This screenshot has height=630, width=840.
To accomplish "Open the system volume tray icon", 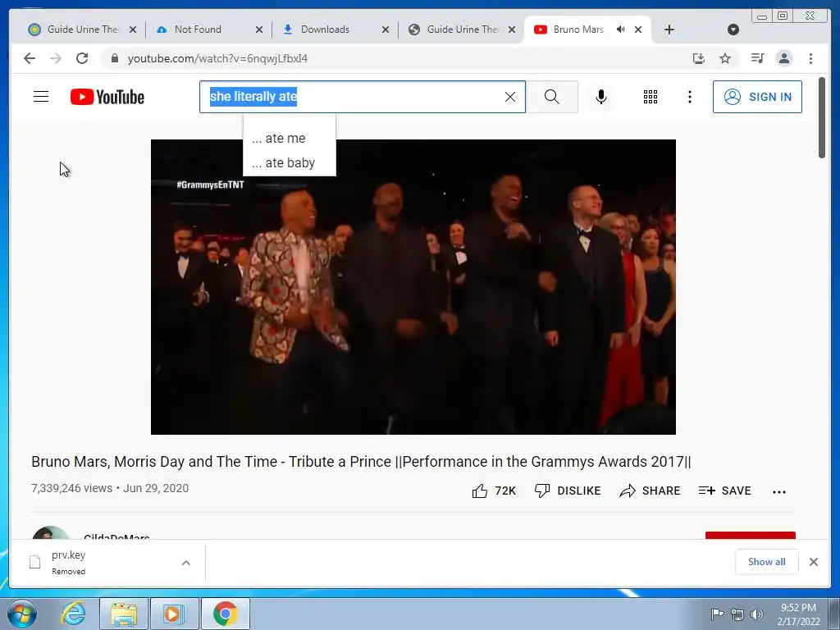I will [x=757, y=614].
